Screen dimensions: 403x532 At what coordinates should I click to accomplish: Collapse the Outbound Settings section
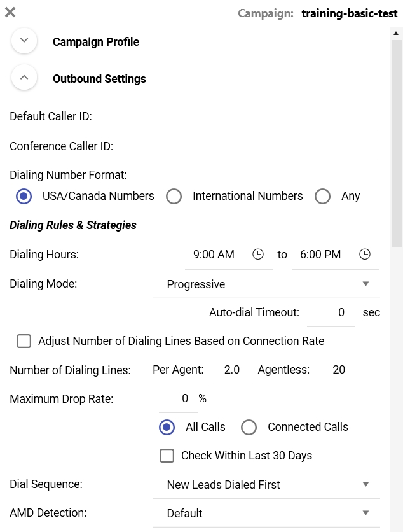[x=24, y=78]
